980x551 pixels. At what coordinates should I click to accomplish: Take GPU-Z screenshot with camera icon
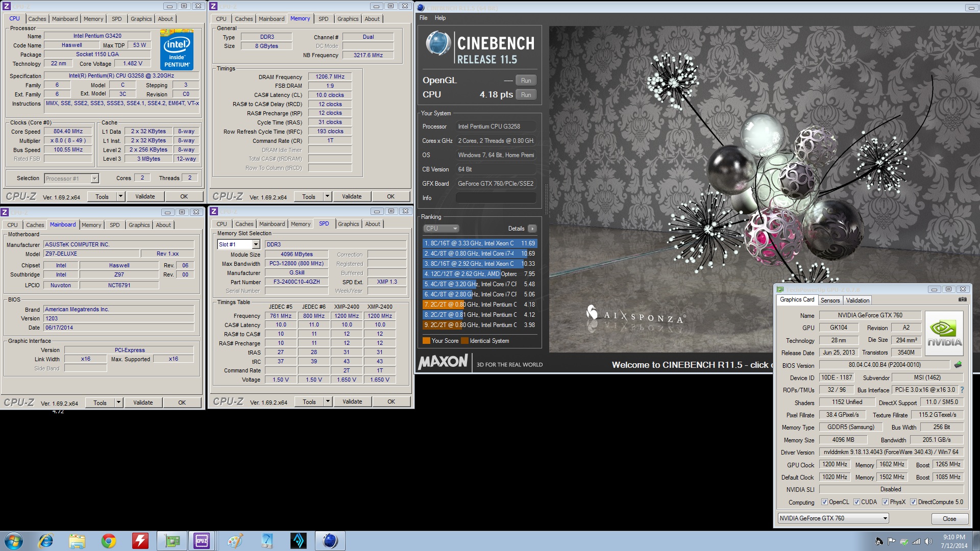click(962, 300)
